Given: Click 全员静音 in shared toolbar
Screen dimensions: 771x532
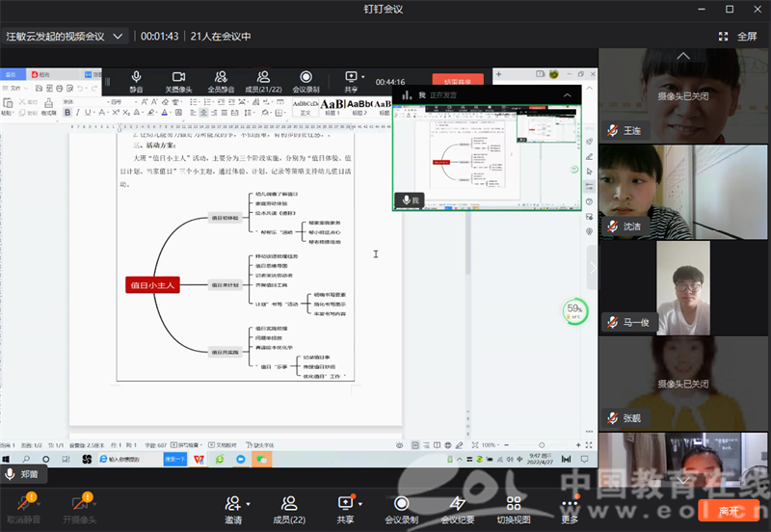Looking at the screenshot, I should (221, 81).
